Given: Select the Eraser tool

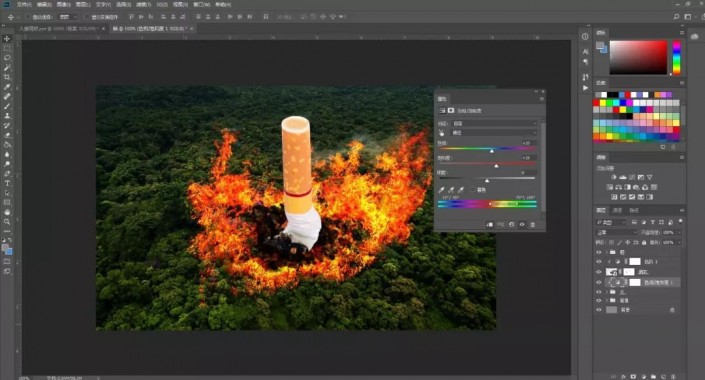Looking at the screenshot, I should [x=7, y=135].
